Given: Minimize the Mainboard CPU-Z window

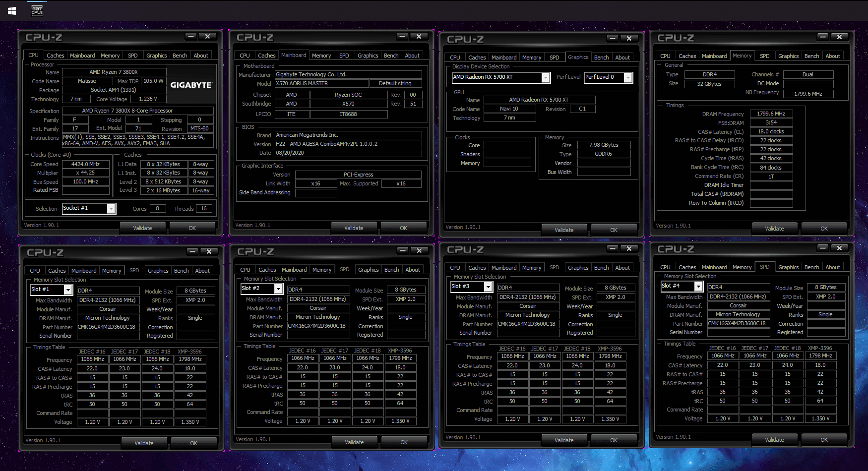Looking at the screenshot, I should coord(402,36).
